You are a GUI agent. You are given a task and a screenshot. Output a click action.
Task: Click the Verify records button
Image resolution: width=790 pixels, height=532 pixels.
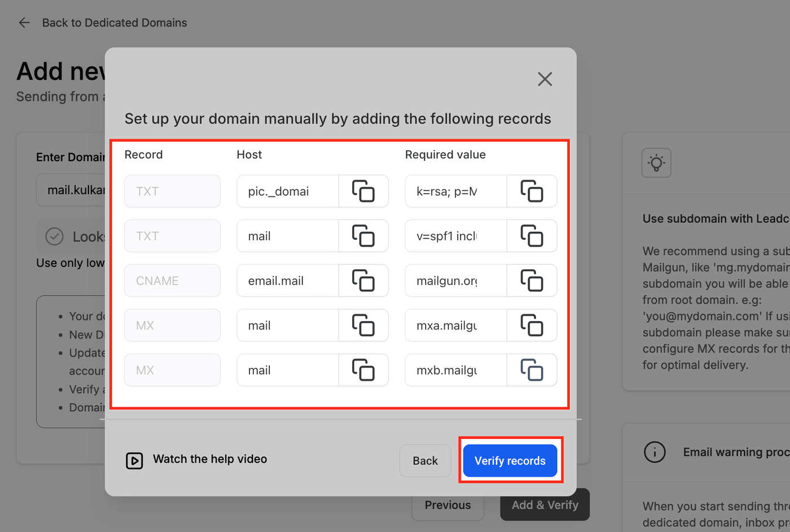(x=510, y=460)
